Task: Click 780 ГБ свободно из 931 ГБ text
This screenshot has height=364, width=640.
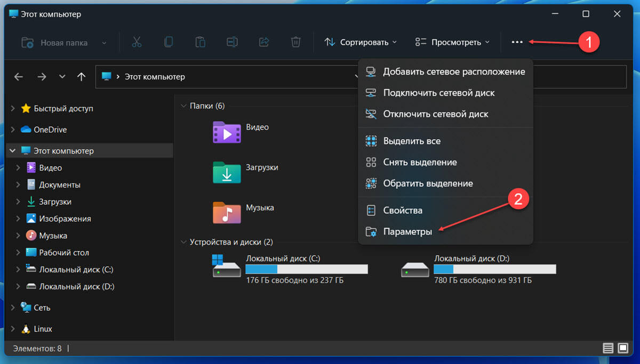Action: coord(483,280)
